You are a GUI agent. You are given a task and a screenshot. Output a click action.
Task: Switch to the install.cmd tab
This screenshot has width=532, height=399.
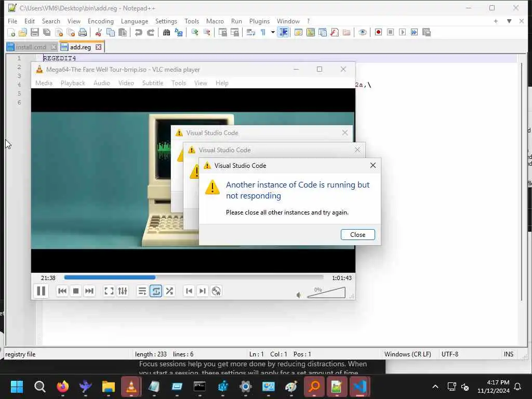point(31,47)
